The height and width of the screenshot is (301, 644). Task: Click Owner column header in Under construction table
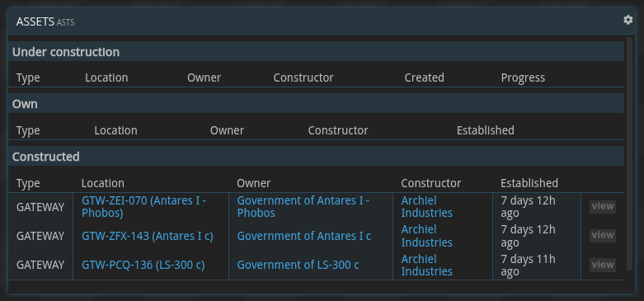pos(204,78)
